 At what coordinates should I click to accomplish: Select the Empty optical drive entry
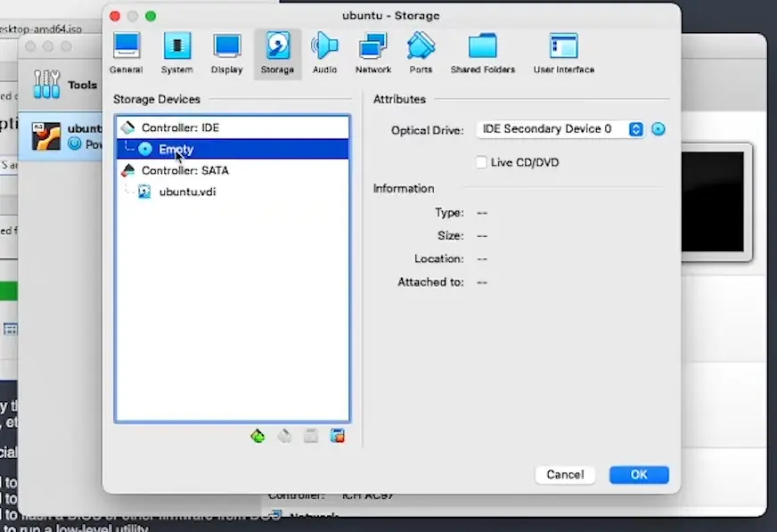click(233, 149)
